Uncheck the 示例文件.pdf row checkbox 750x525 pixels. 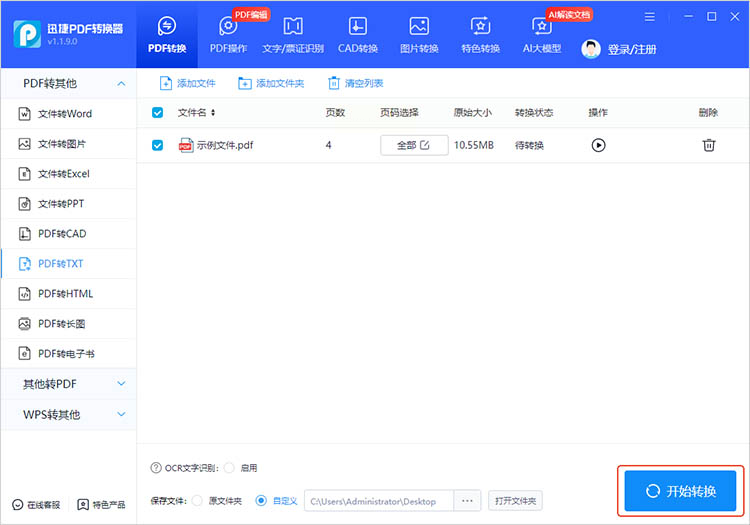point(157,145)
